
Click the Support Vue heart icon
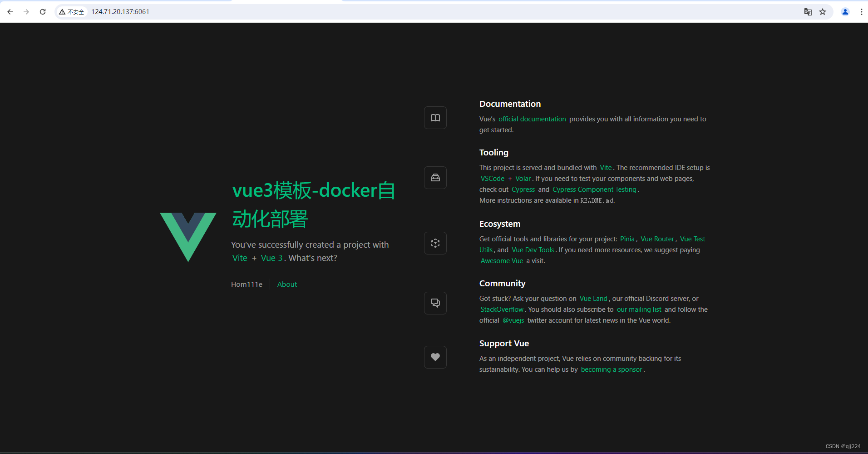(435, 357)
